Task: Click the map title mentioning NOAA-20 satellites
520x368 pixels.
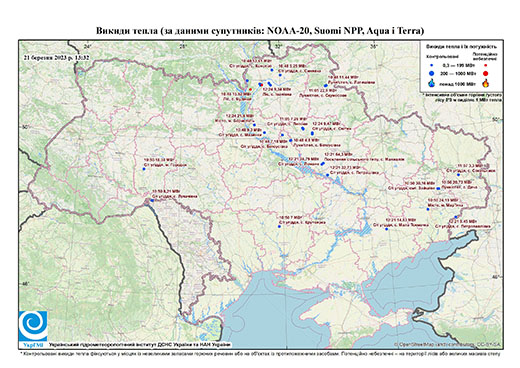Action: (260, 31)
